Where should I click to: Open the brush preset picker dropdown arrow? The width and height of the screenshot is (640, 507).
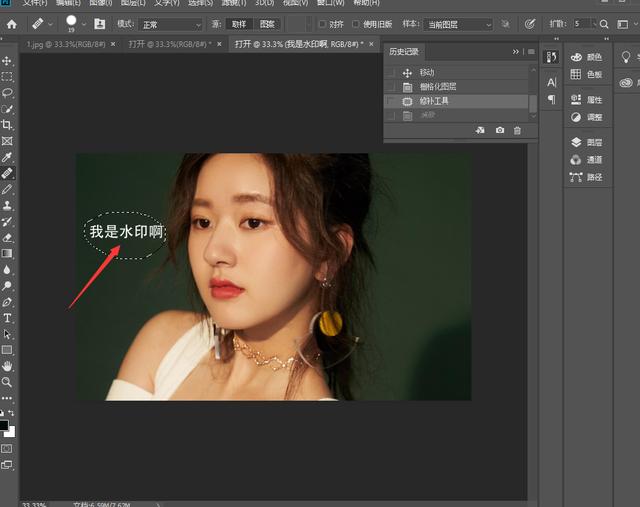pyautogui.click(x=84, y=24)
